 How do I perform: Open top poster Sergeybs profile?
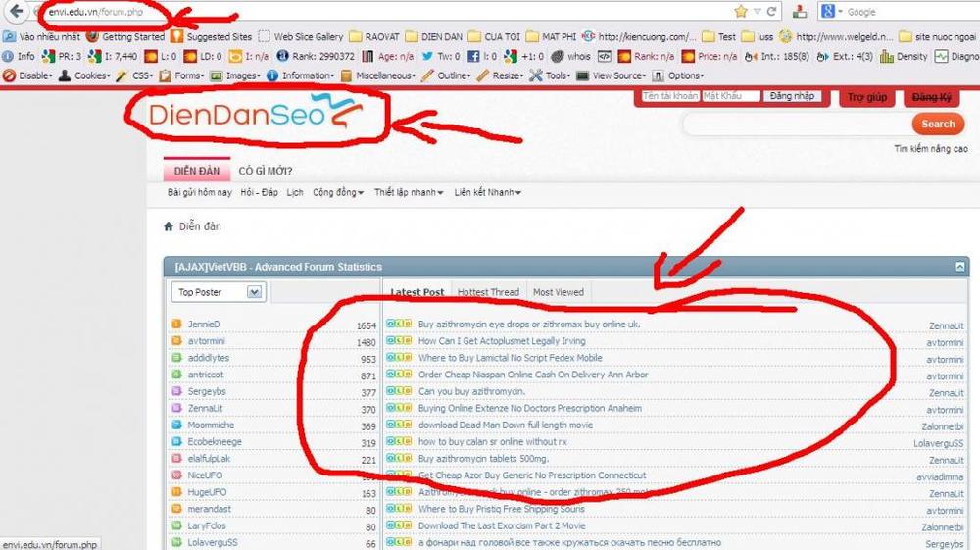pos(207,391)
